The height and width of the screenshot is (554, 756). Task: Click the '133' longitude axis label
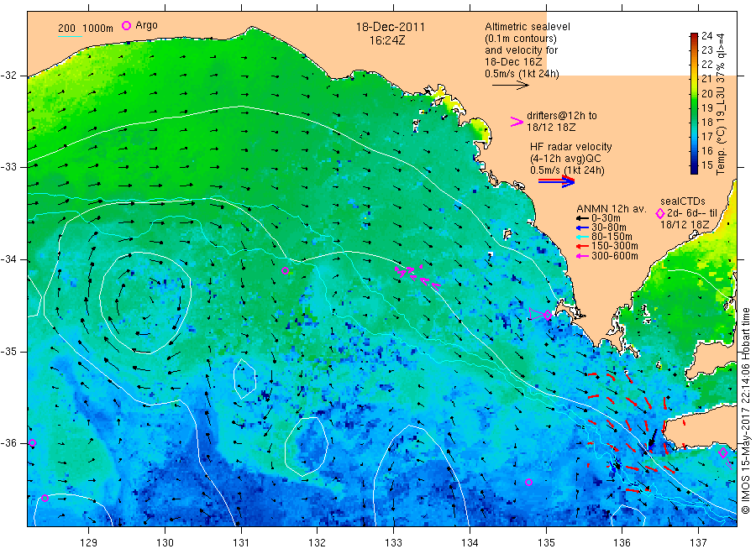point(393,543)
